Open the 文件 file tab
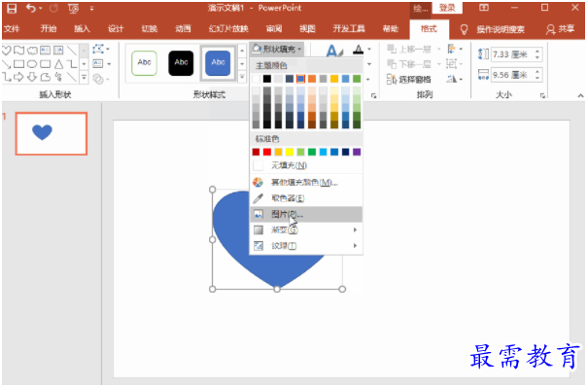Viewport: 588px width, 387px height. 12,29
